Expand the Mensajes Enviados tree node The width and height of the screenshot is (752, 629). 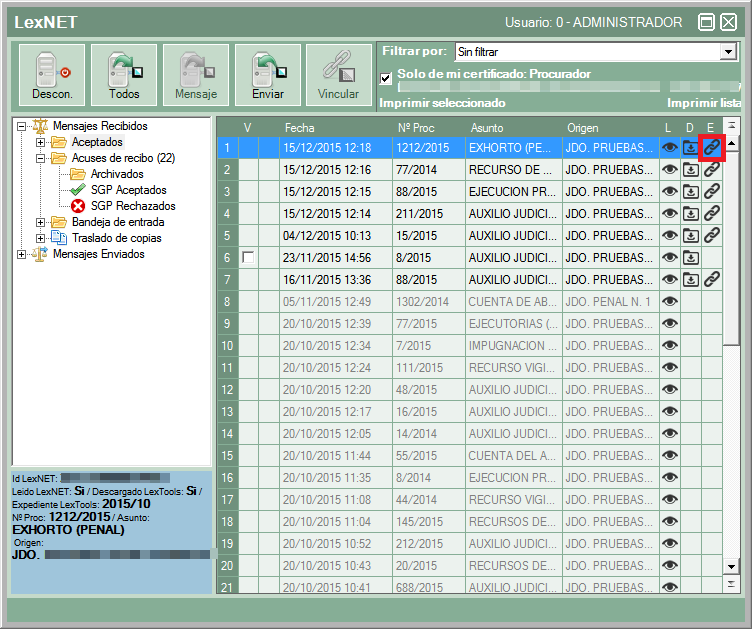tap(22, 254)
